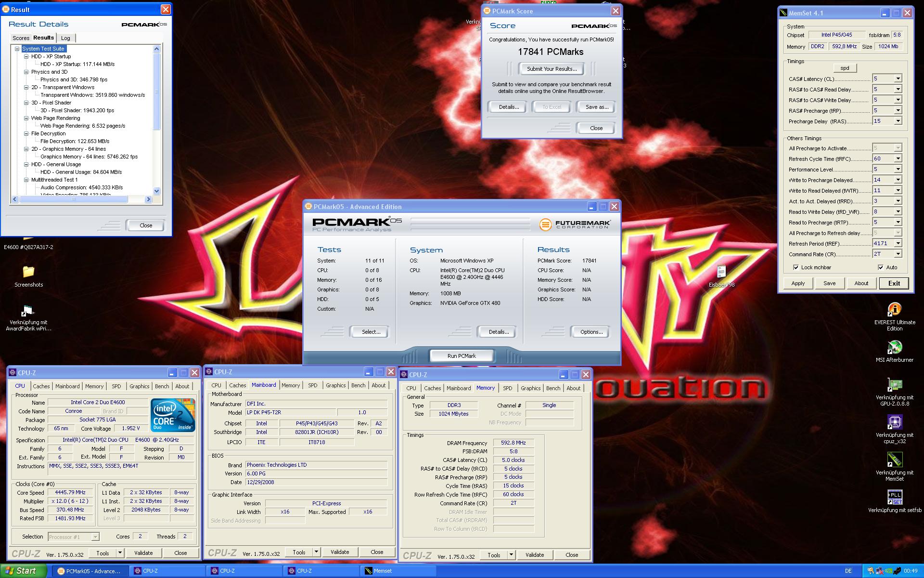Click the MemSet 4.1 title bar icon
The height and width of the screenshot is (578, 924).
pos(783,13)
